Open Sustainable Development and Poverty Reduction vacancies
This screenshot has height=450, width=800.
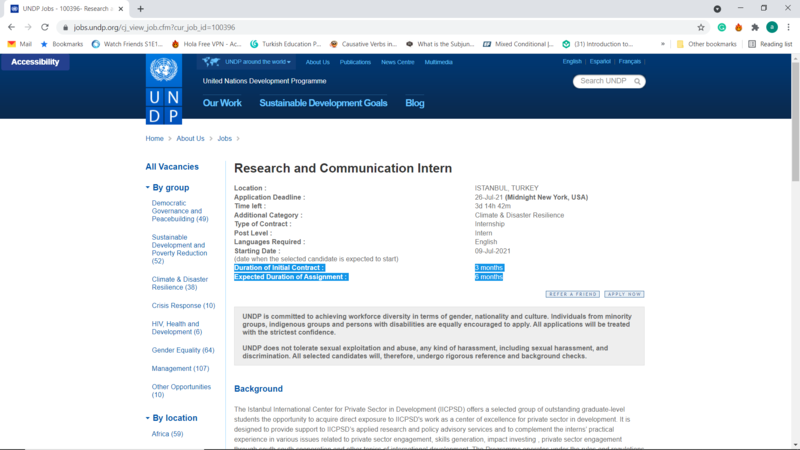point(179,249)
